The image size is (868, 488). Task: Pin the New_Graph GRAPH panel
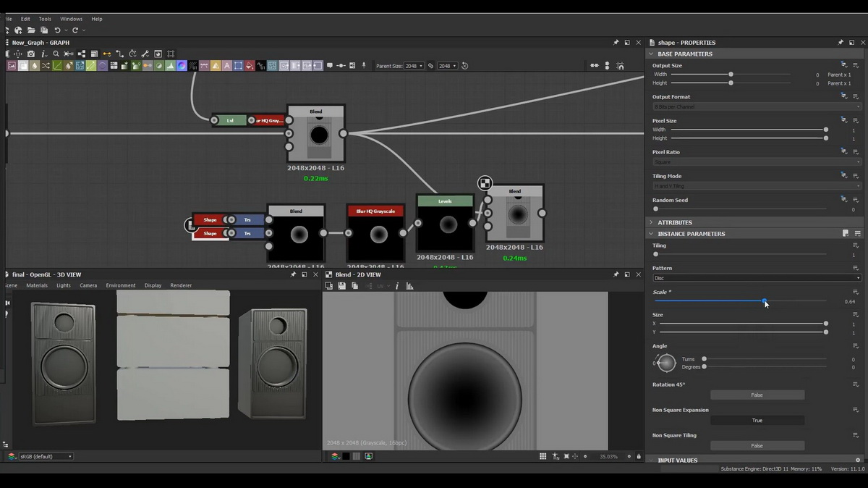coord(616,43)
